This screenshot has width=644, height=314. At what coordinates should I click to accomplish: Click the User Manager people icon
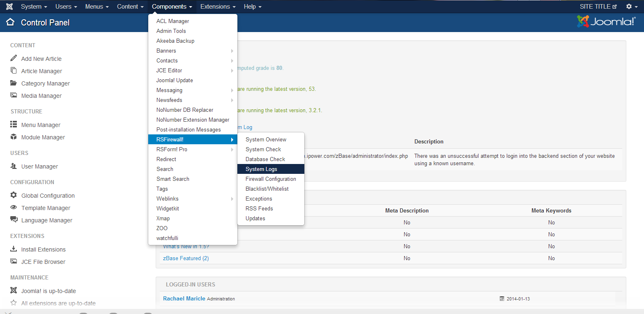pos(14,166)
